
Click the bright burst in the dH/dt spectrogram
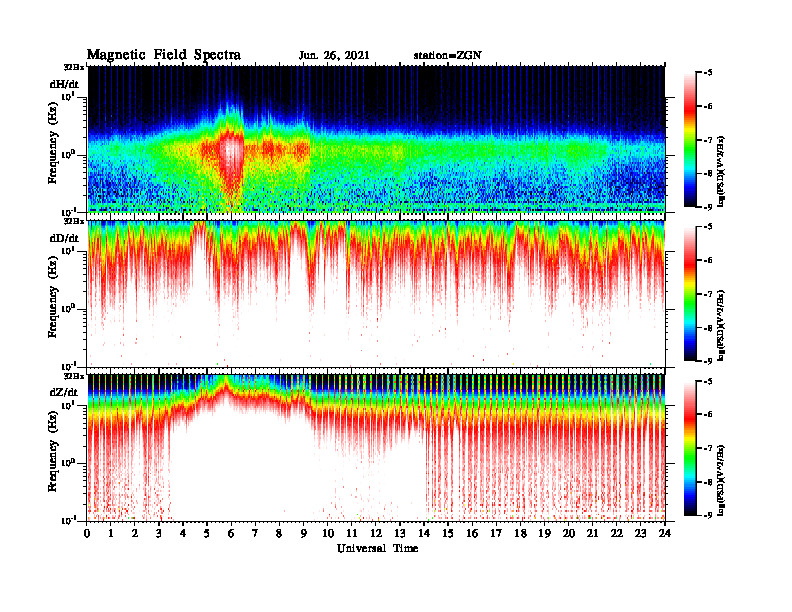point(232,151)
